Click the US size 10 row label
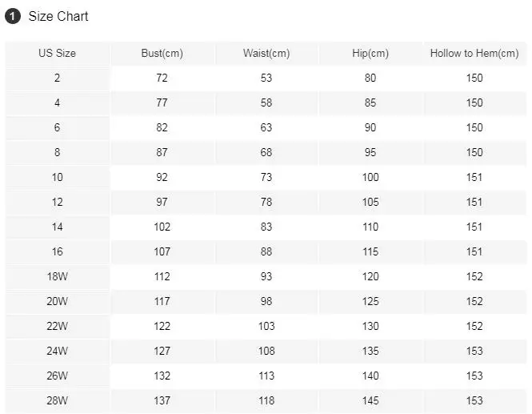The image size is (532, 414). tap(58, 178)
